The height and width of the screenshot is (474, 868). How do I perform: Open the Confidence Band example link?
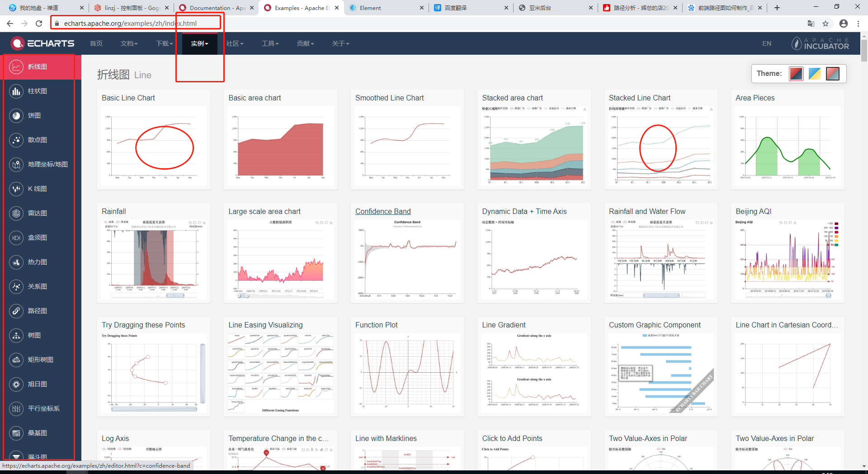[x=383, y=211]
